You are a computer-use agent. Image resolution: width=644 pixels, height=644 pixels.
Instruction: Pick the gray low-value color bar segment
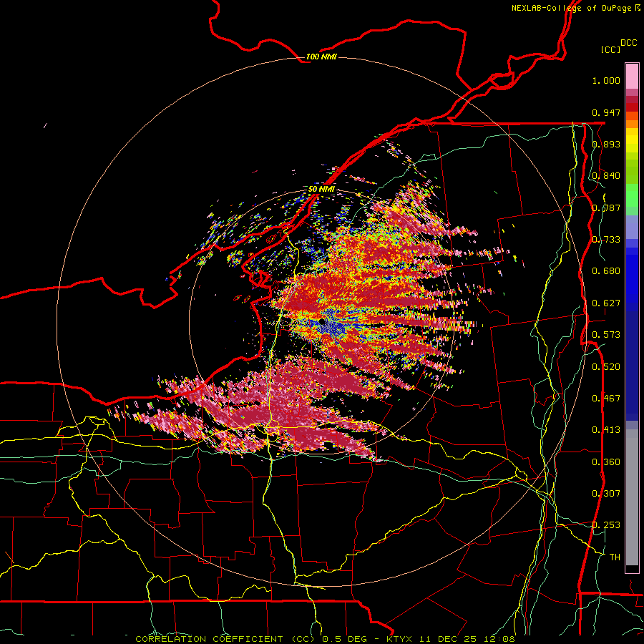point(632,497)
